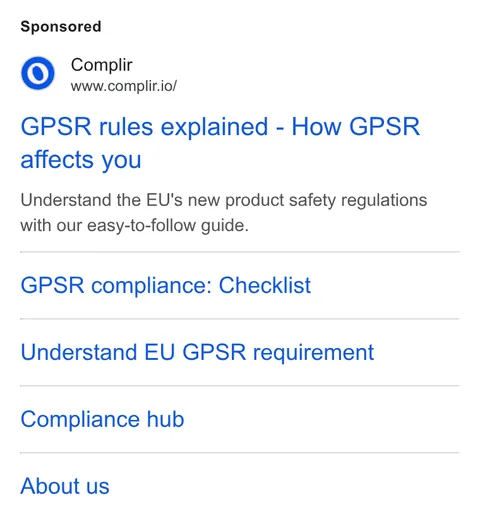
Task: Click "GPSR rules explained" headline start
Action: [x=144, y=127]
